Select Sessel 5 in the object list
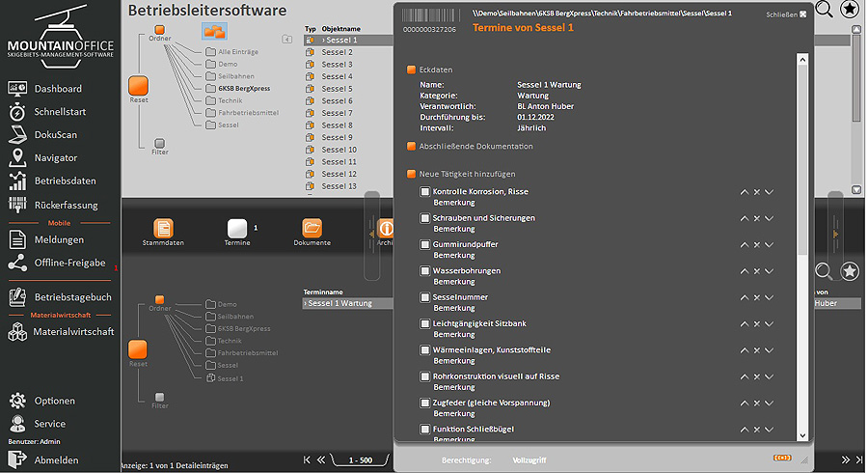Viewport: 868px width, 473px height. coord(338,89)
